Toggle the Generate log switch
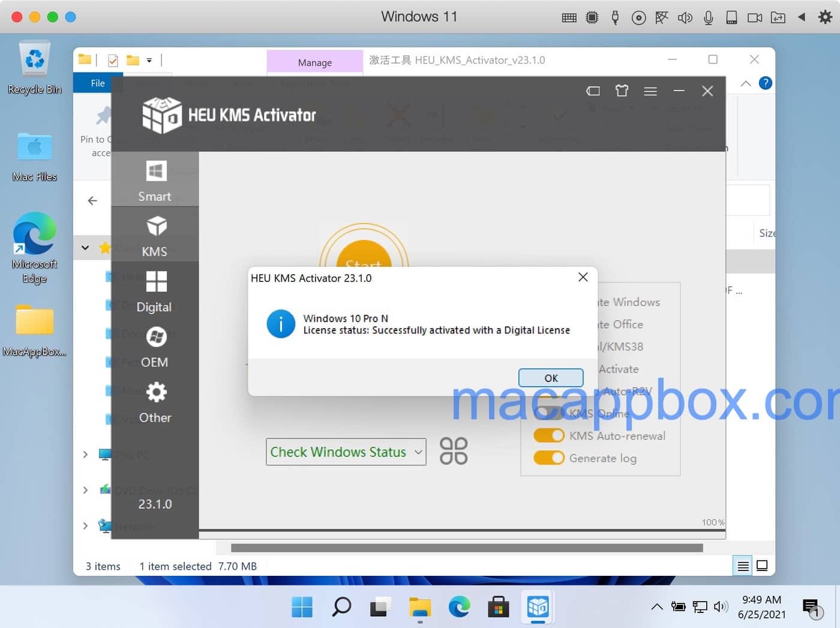The image size is (840, 628). 549,458
